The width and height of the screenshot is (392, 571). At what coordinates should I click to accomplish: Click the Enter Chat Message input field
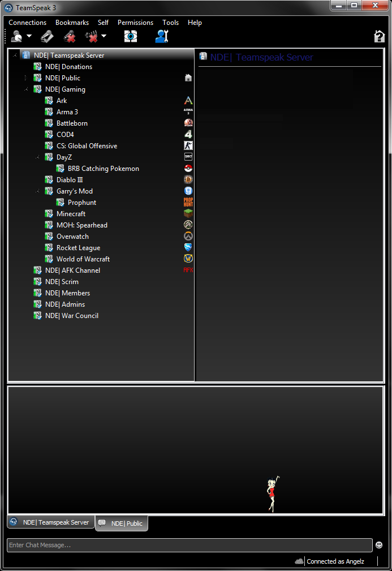[189, 545]
